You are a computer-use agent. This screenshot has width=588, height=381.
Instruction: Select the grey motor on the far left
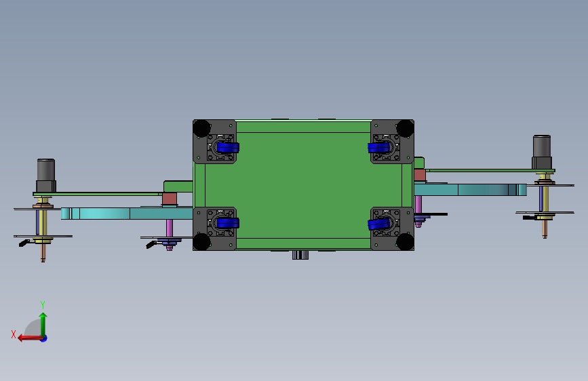tap(46, 176)
